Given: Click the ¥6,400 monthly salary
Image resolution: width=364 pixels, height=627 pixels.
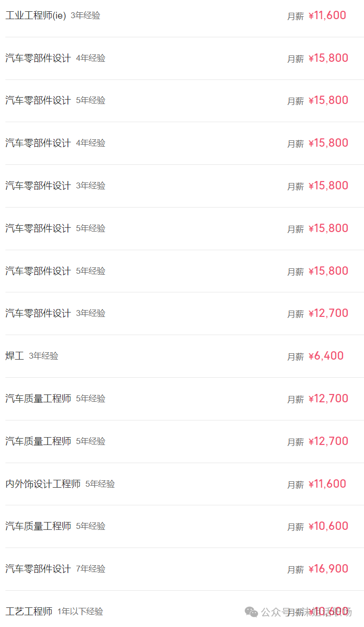Looking at the screenshot, I should click(326, 356).
